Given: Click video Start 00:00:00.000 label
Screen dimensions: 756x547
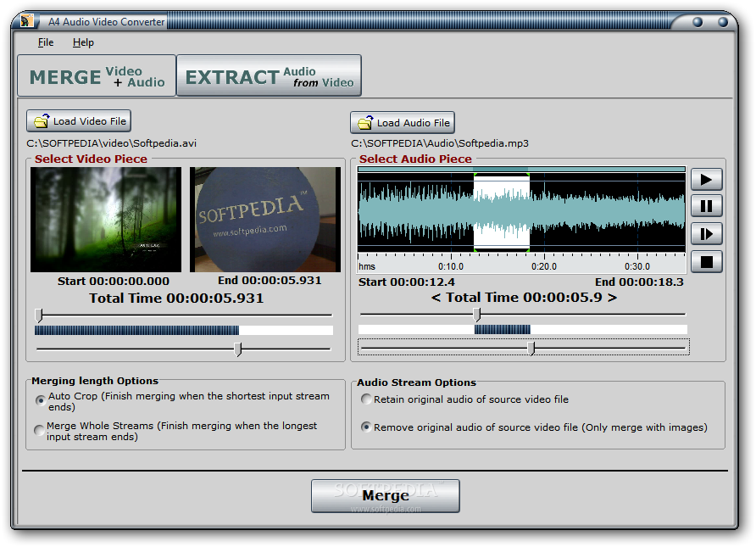Looking at the screenshot, I should [114, 282].
